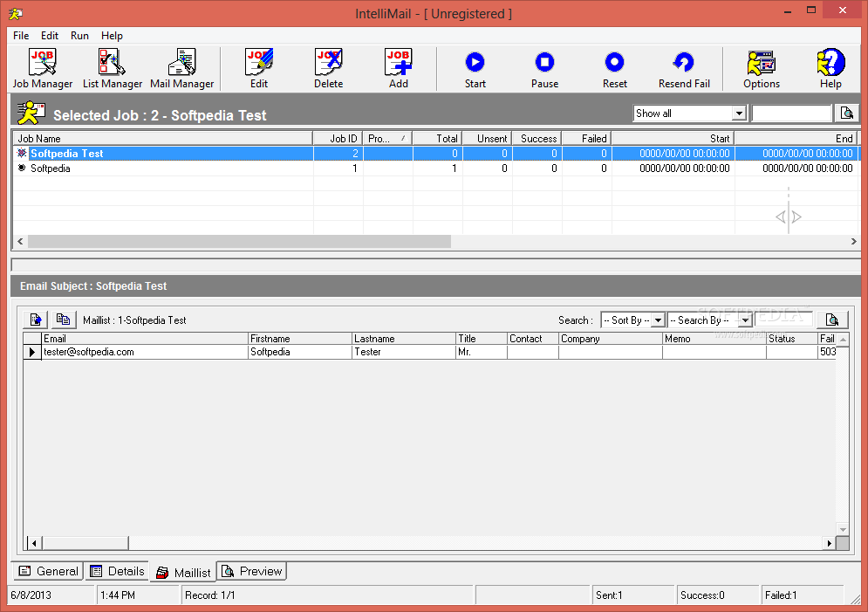The image size is (868, 612).
Task: Click the Resend Fail icon
Action: click(x=684, y=69)
